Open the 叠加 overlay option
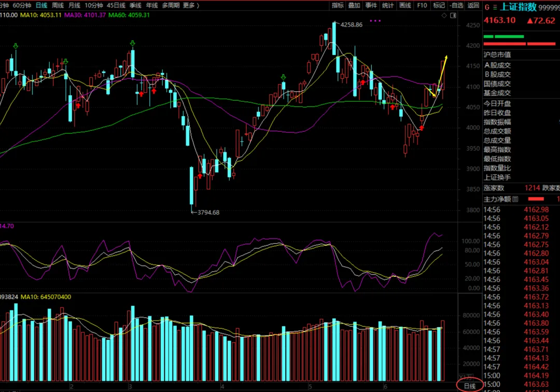 354,5
